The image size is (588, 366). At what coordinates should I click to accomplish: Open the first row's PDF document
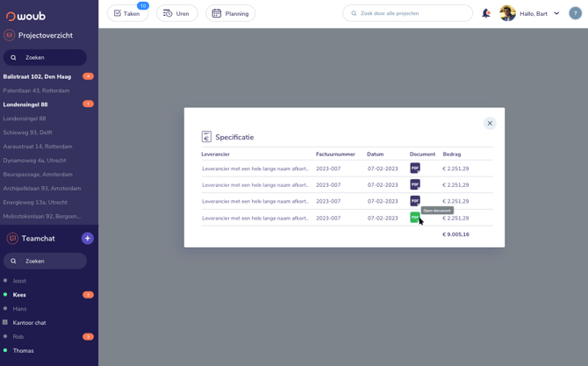(x=415, y=168)
